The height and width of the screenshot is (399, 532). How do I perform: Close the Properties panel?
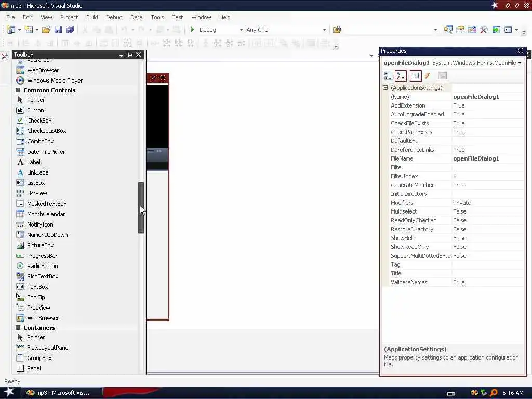click(x=521, y=51)
